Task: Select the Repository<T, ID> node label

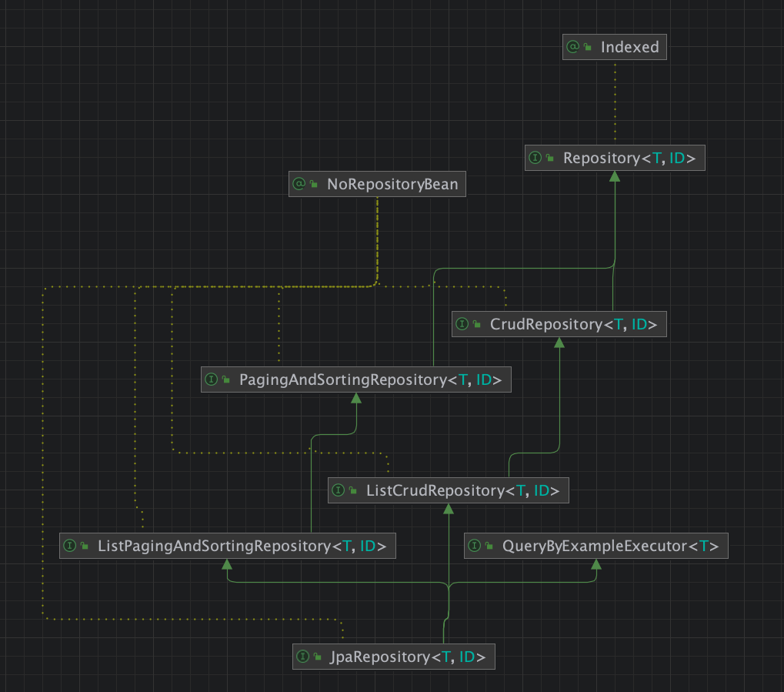Action: pyautogui.click(x=629, y=158)
